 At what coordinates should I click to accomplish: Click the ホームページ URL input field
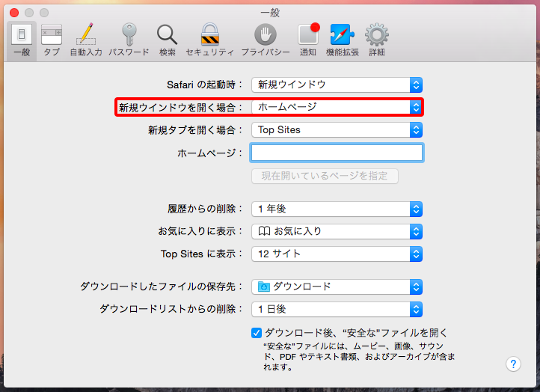[x=337, y=153]
